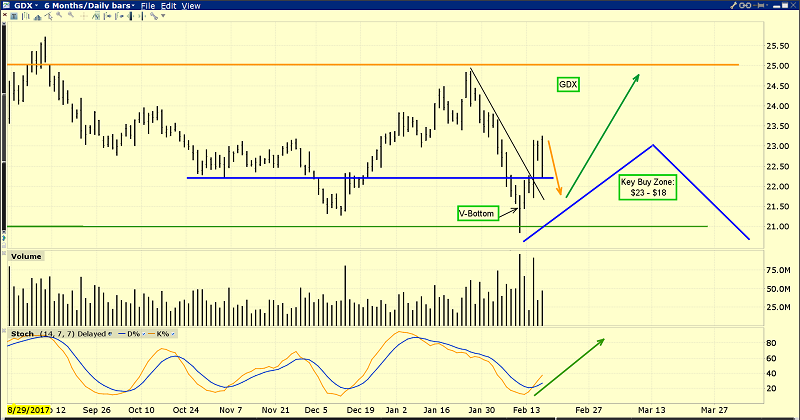The width and height of the screenshot is (800, 420).
Task: Click the widen bars horizontal expand icon
Action: pos(141,16)
